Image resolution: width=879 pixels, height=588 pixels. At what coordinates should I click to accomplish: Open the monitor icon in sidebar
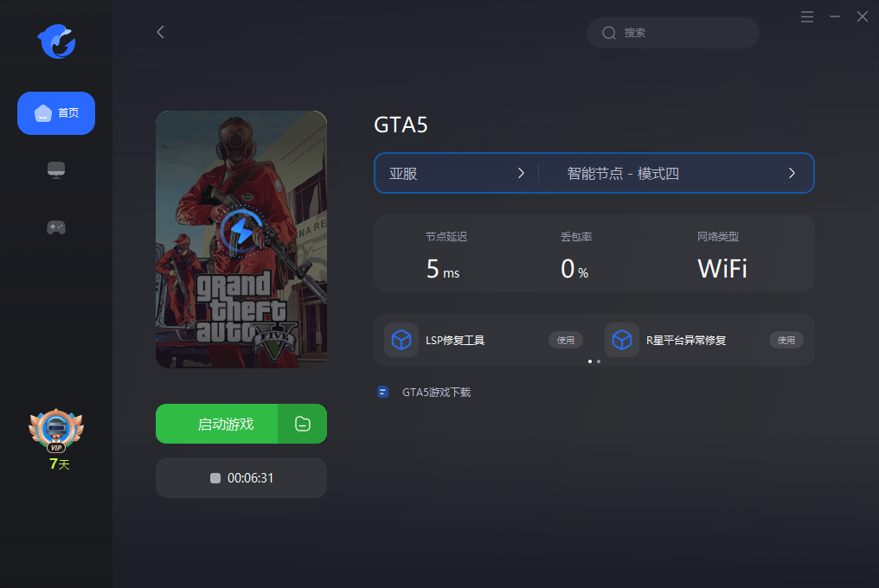pyautogui.click(x=56, y=169)
